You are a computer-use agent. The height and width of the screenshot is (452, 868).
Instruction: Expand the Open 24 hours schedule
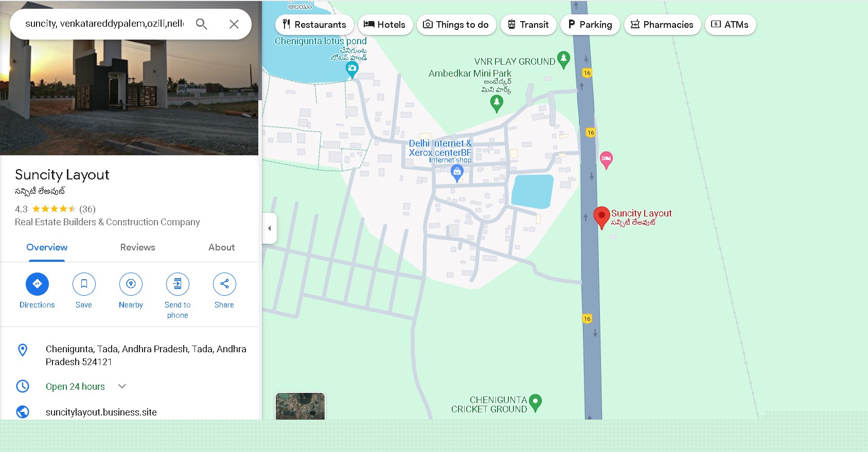pyautogui.click(x=122, y=386)
